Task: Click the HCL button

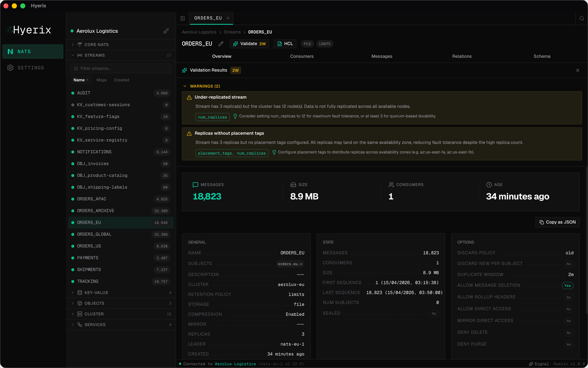Action: pos(285,44)
